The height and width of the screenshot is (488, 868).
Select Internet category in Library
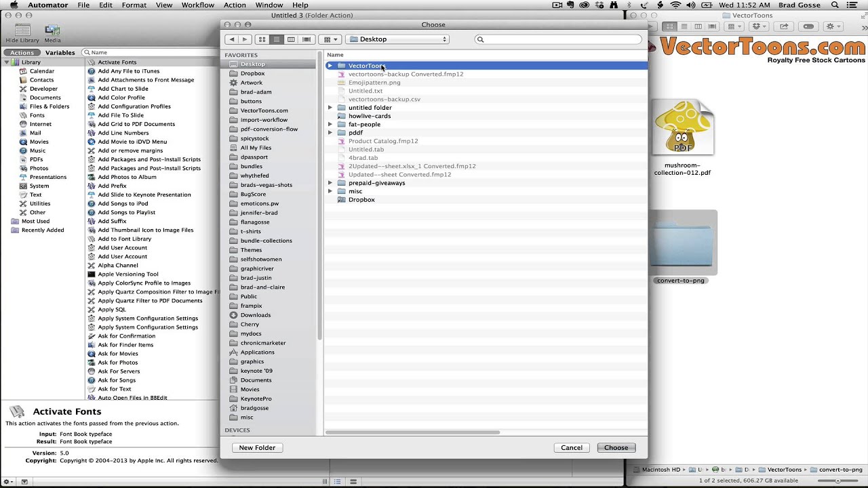[x=41, y=124]
